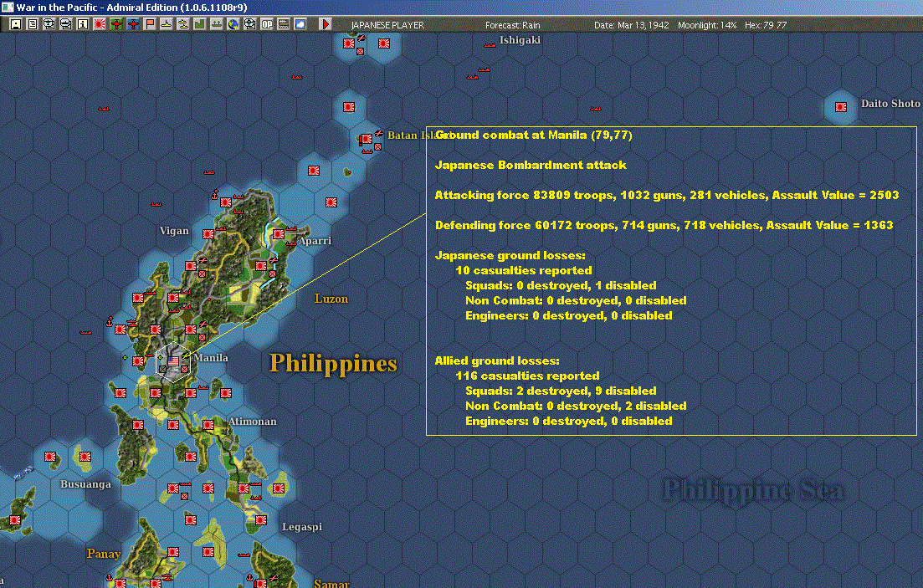The width and height of the screenshot is (923, 588).
Task: Select the US flag base at Manila
Action: 173,360
